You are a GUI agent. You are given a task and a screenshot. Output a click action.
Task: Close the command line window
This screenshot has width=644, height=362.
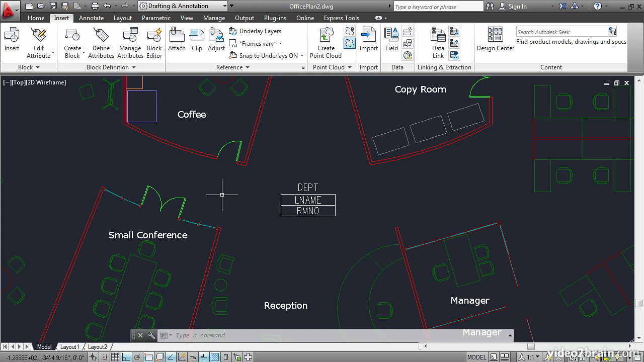click(140, 335)
